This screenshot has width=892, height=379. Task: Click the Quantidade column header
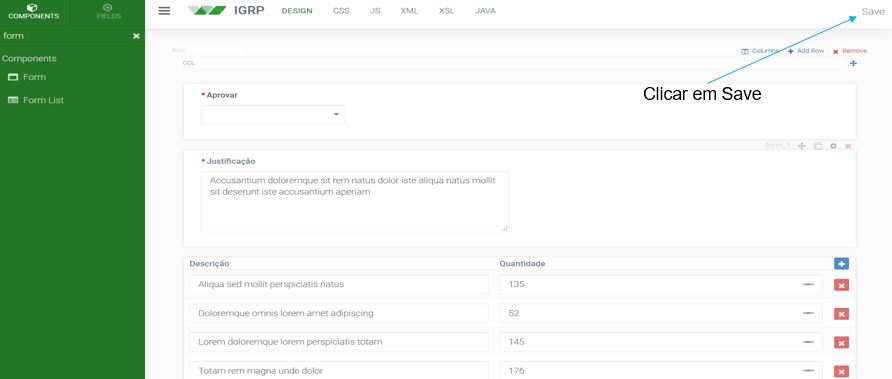click(x=522, y=263)
